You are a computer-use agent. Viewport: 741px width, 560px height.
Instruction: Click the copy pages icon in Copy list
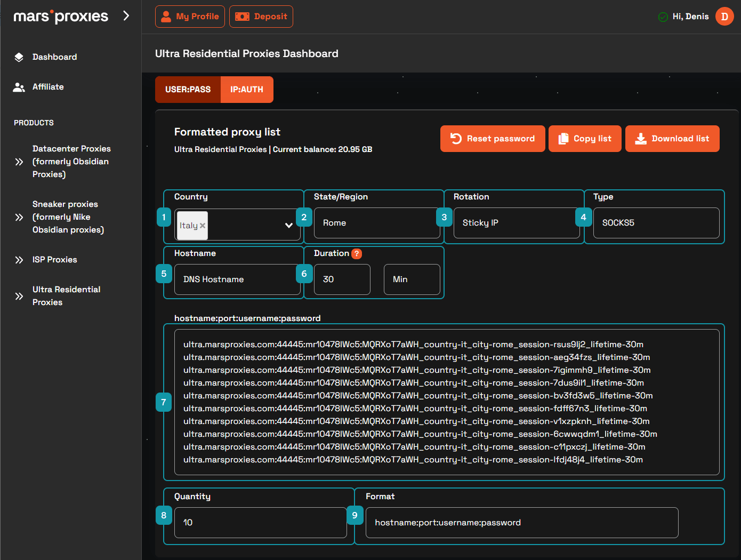[563, 139]
